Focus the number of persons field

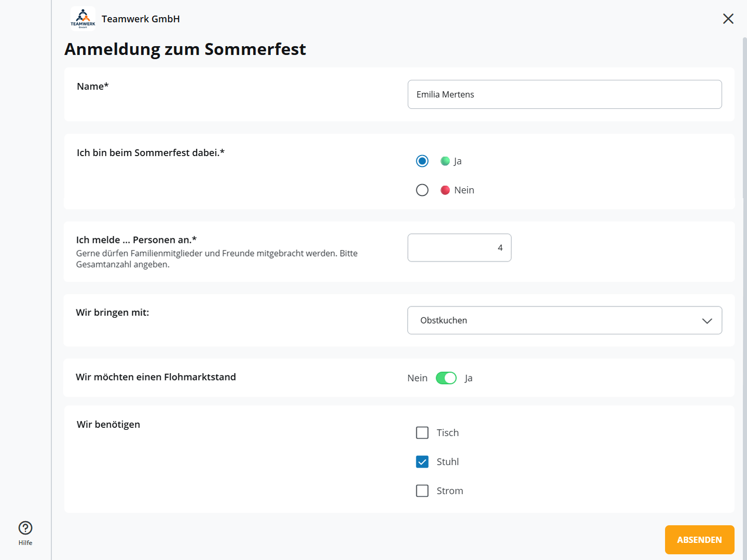[x=459, y=248]
